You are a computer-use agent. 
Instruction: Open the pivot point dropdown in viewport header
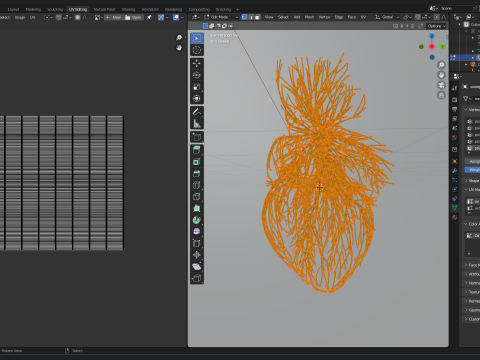(x=408, y=17)
